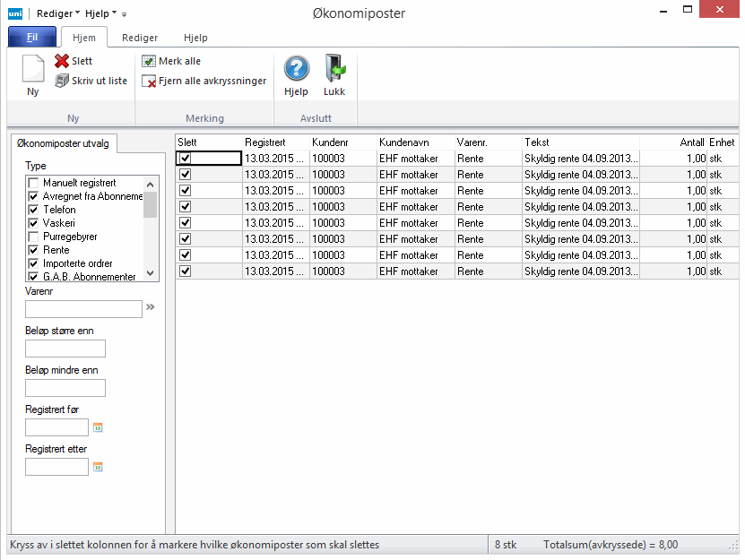Click the Ny new document icon
The width and height of the screenshot is (745, 560).
(x=32, y=70)
